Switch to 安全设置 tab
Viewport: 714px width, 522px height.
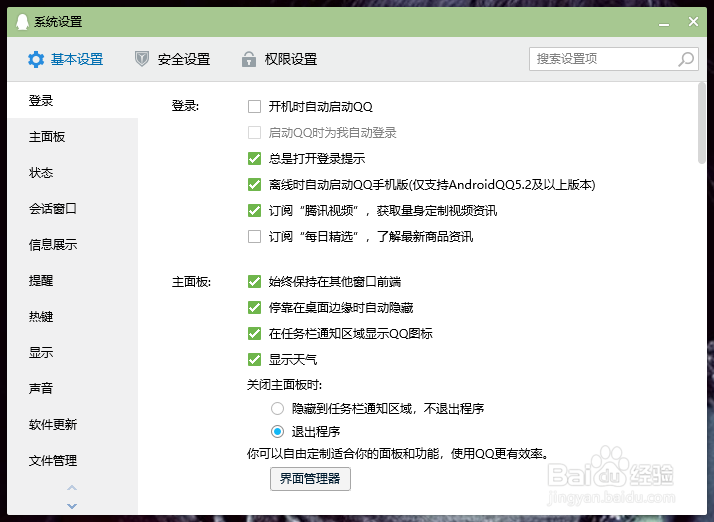pos(173,59)
